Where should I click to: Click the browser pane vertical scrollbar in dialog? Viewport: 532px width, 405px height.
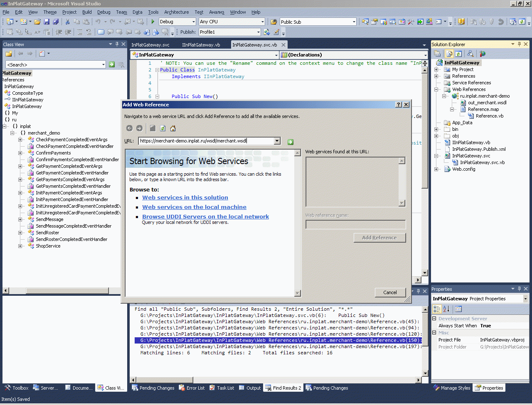pos(297,223)
